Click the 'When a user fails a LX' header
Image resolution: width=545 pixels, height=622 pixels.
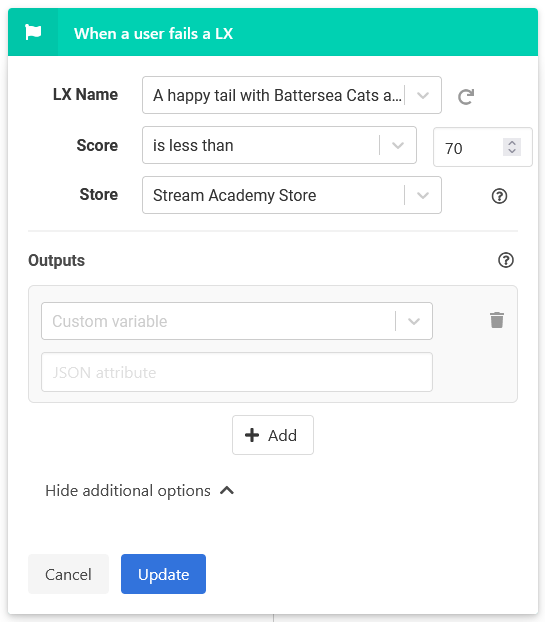point(153,34)
